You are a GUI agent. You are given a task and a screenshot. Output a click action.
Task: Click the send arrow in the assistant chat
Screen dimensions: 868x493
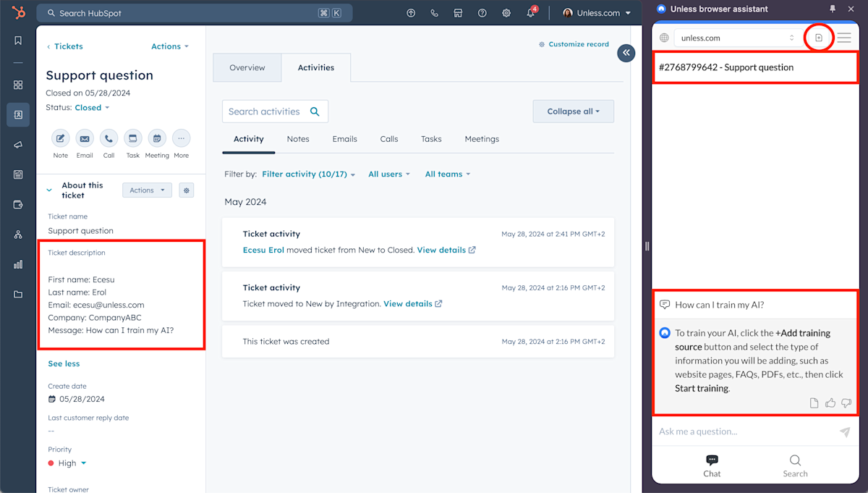coord(844,431)
